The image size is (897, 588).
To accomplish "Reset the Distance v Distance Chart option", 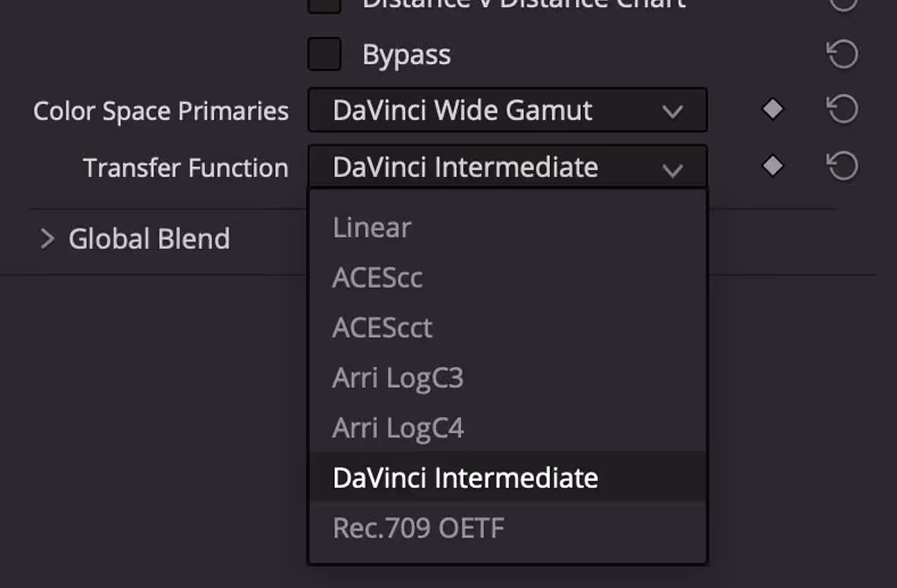I will 842,4.
